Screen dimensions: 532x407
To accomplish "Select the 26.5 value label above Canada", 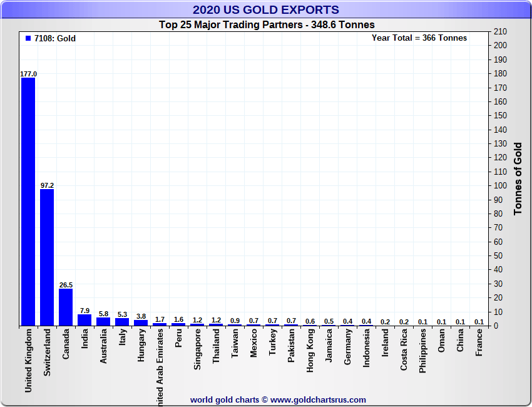I will point(66,285).
